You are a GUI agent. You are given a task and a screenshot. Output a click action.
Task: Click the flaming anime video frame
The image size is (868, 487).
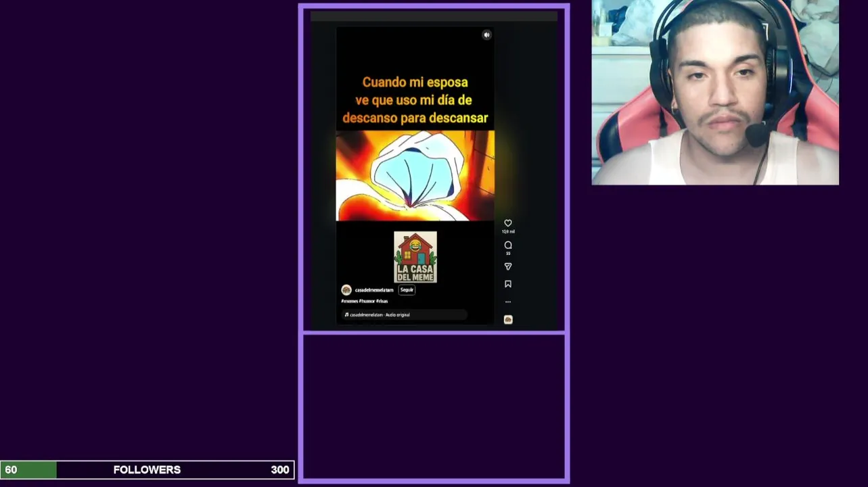(415, 176)
